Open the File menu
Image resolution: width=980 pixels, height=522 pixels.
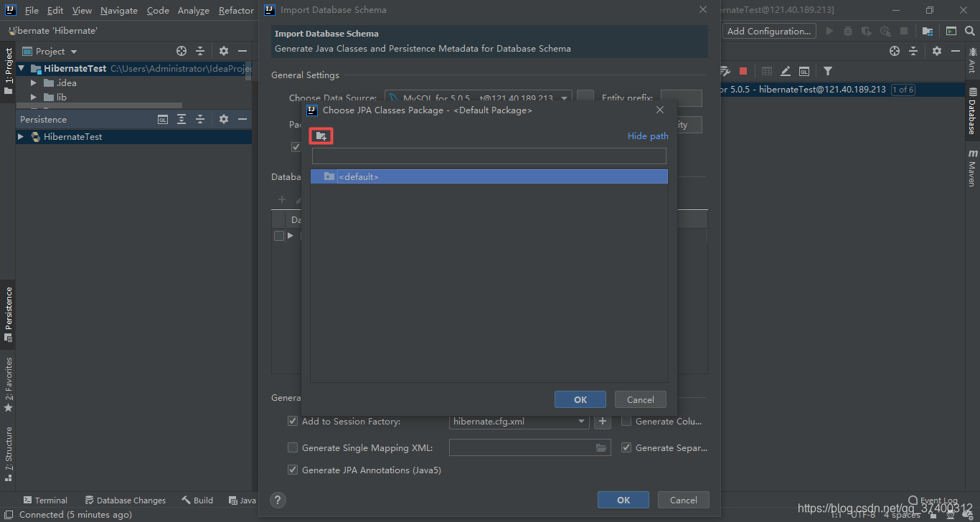pos(32,10)
